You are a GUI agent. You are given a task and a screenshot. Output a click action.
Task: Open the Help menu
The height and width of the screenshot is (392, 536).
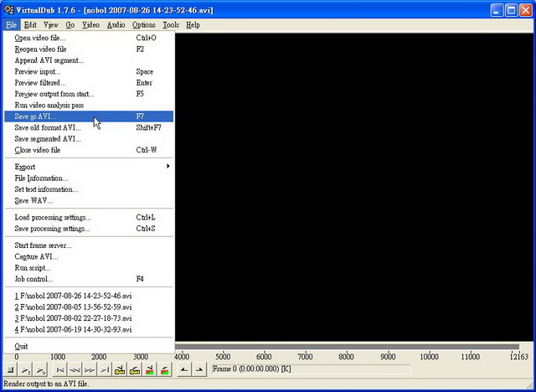coord(193,25)
